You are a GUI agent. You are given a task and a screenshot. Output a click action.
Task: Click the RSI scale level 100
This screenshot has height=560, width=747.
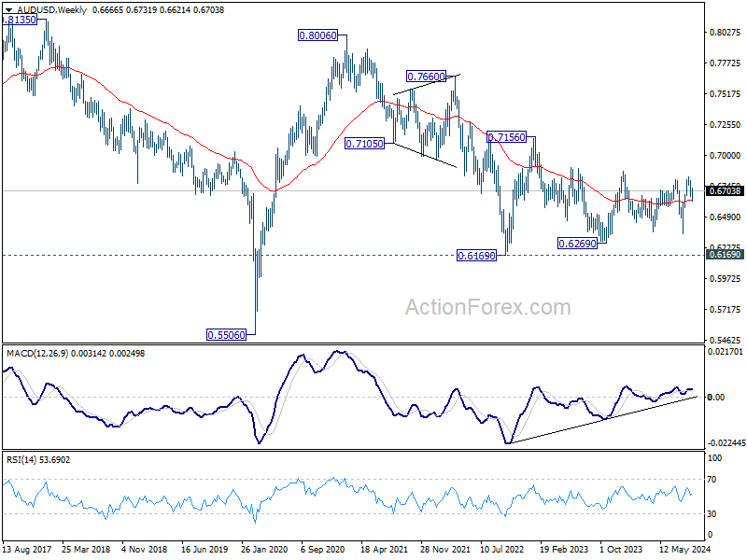[715, 458]
